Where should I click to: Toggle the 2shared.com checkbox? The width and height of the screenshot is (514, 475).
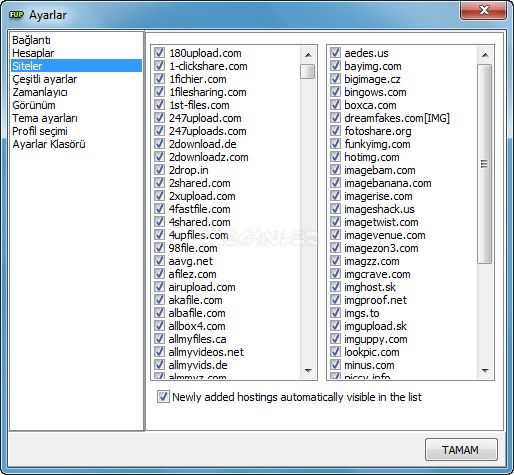pos(160,183)
